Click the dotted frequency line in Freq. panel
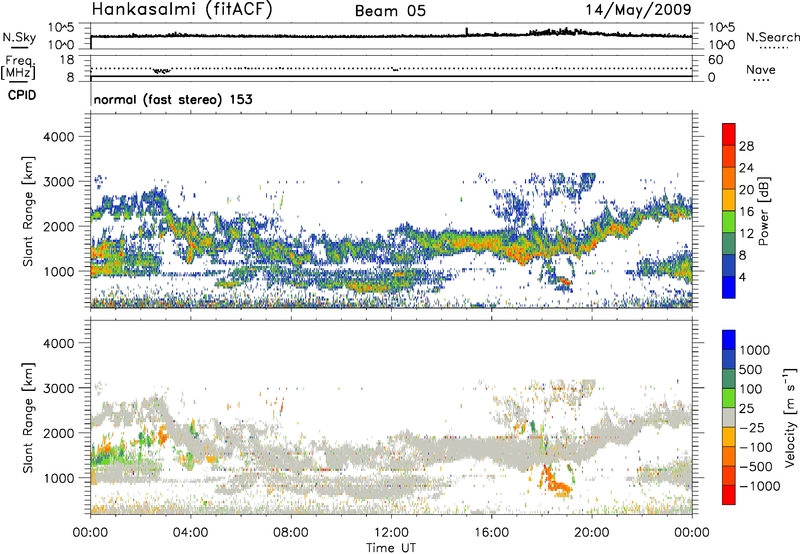Image resolution: width=800 pixels, height=554 pixels. coord(391,68)
